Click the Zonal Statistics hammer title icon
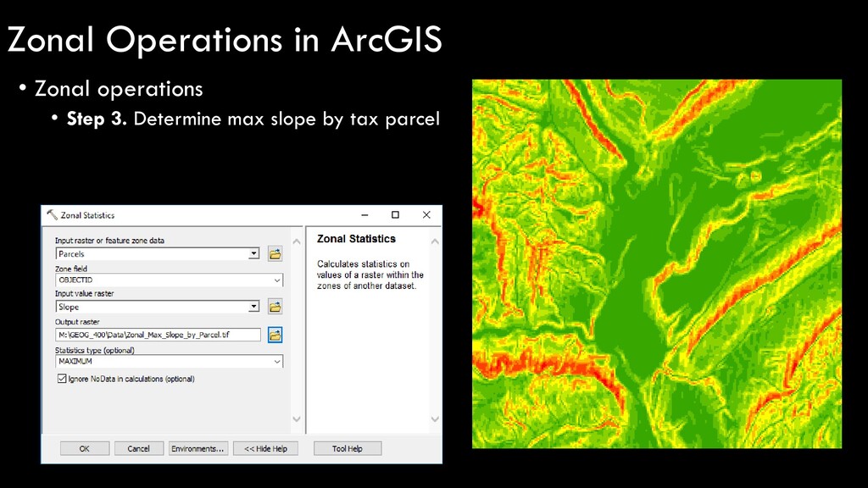 [x=52, y=215]
